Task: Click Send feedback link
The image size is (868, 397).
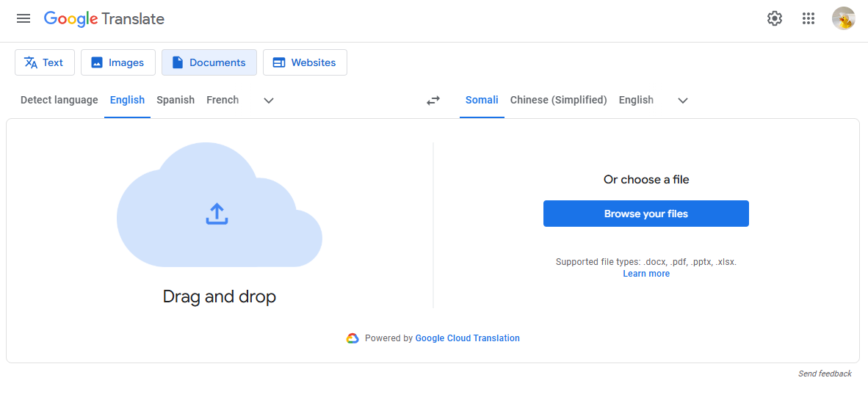Action: point(825,374)
